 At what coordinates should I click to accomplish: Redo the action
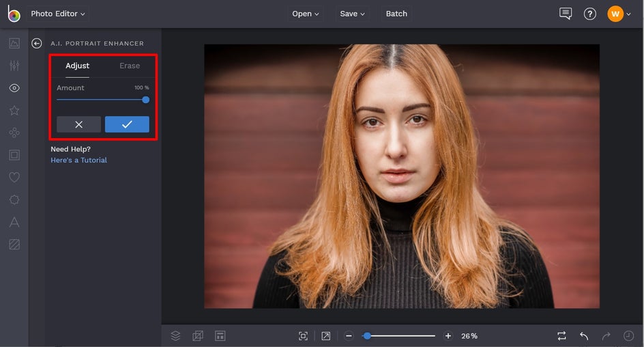tap(606, 336)
